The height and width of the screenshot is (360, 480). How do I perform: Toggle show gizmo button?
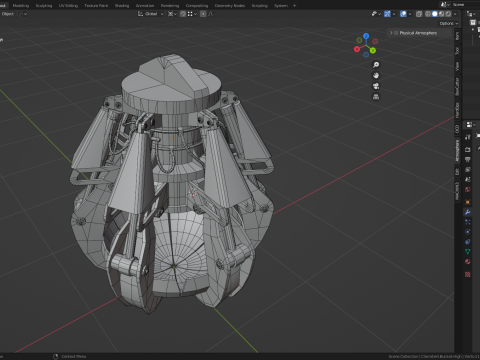click(x=387, y=14)
